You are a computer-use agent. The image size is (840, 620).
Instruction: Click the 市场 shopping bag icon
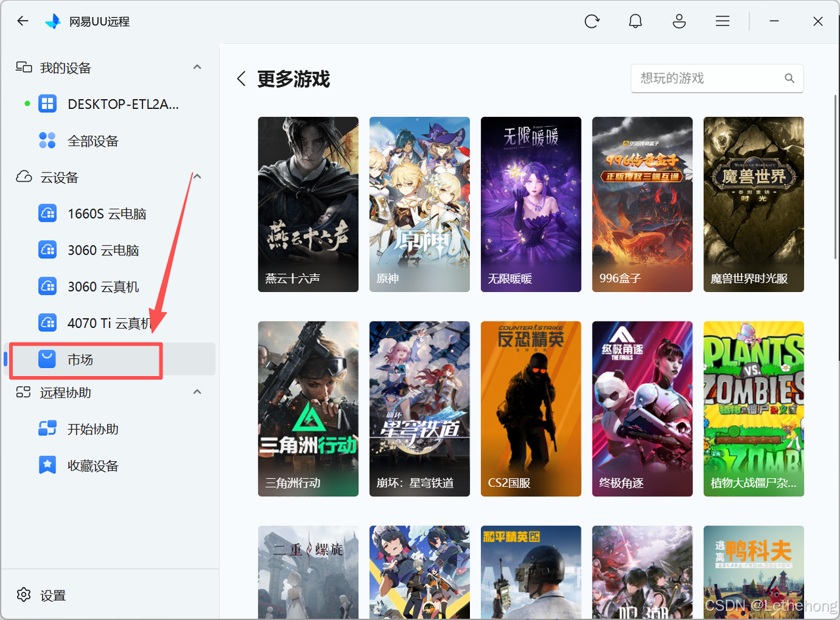click(x=47, y=359)
